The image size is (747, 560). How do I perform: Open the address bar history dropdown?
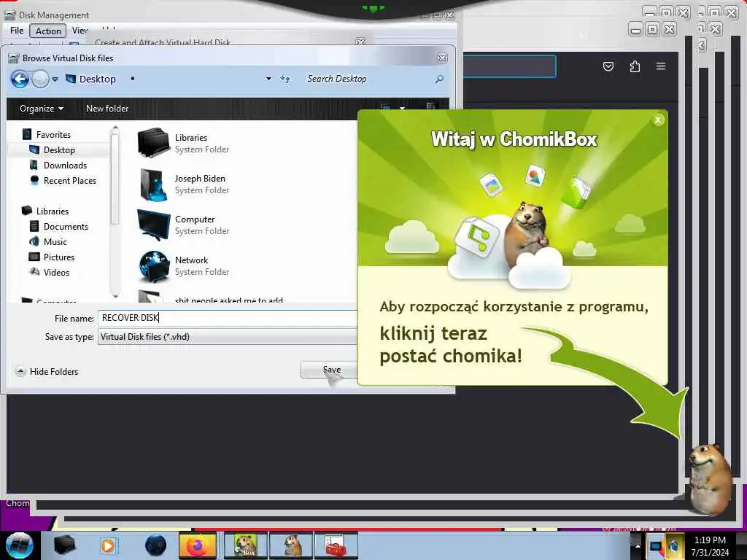click(268, 79)
